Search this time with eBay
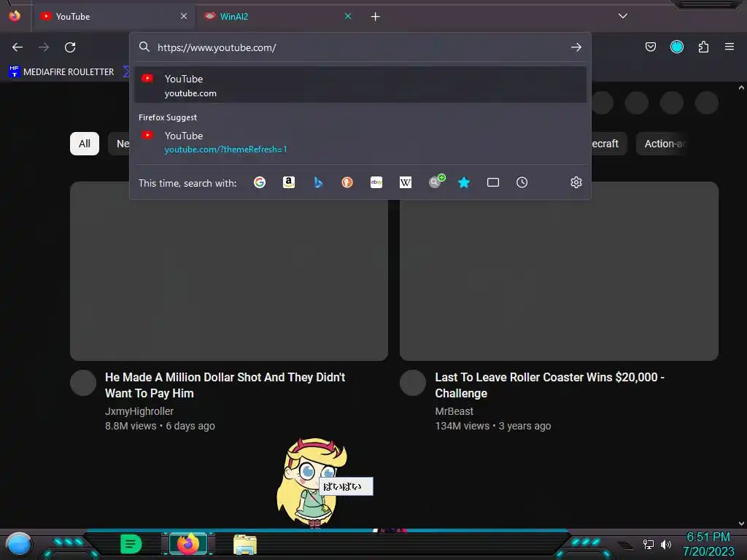Image resolution: width=747 pixels, height=560 pixels. point(376,182)
